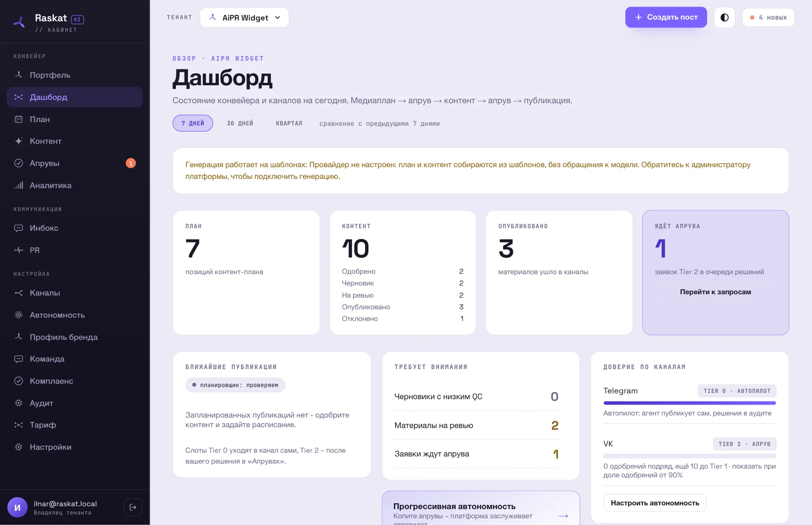Open the Комплаенс menu item
Image resolution: width=812 pixels, height=525 pixels.
tap(75, 381)
